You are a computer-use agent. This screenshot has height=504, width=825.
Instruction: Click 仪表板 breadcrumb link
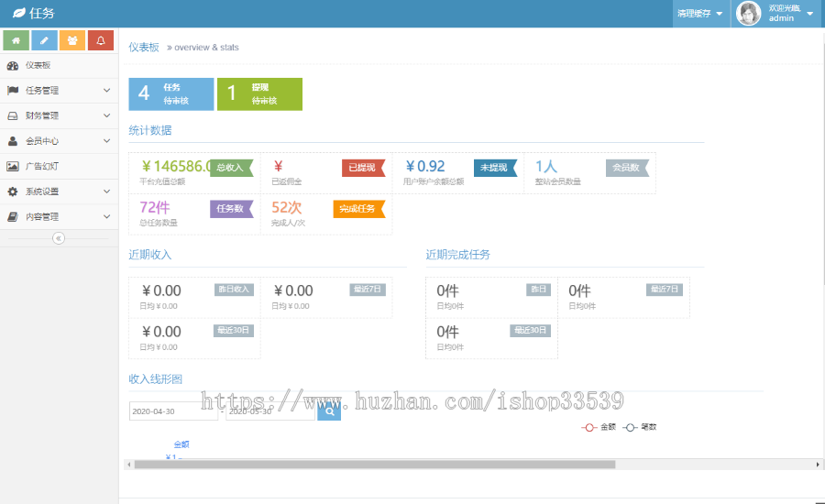144,48
